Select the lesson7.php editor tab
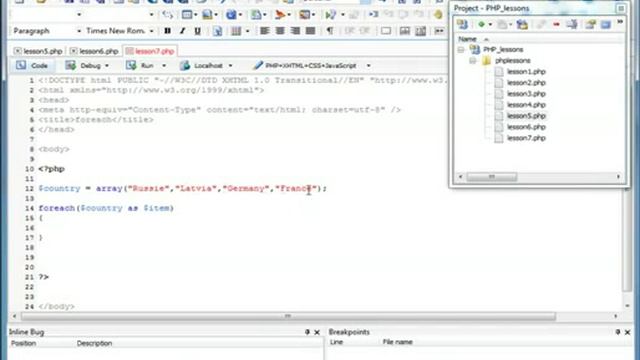Screen dimensions: 640x360 coord(150,51)
